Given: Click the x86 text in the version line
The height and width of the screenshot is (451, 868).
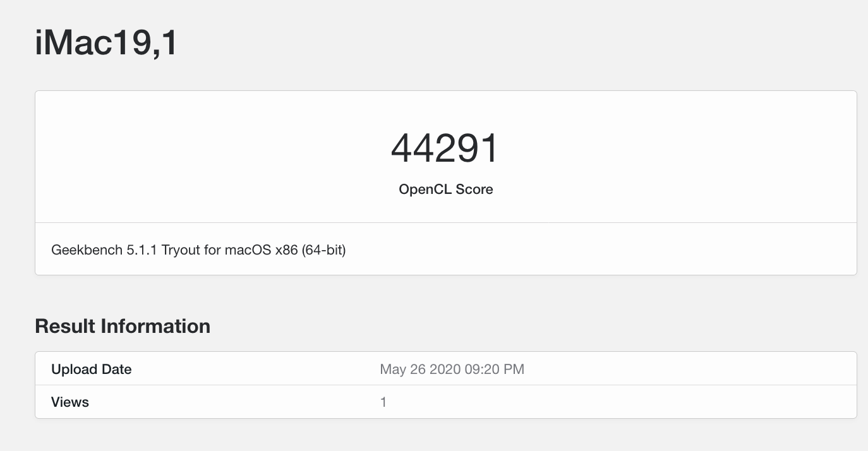Looking at the screenshot, I should pos(286,250).
